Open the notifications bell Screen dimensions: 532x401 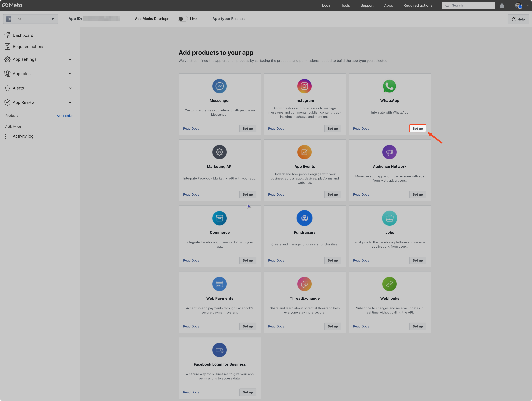(502, 5)
